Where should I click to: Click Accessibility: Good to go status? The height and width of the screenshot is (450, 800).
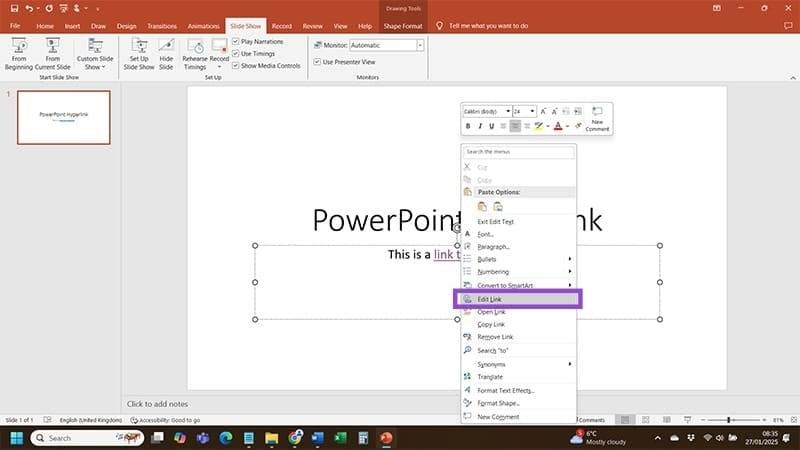[165, 420]
